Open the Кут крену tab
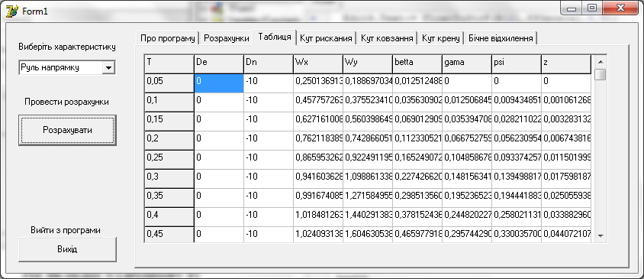Screen dimensions: 644x279 [441, 38]
